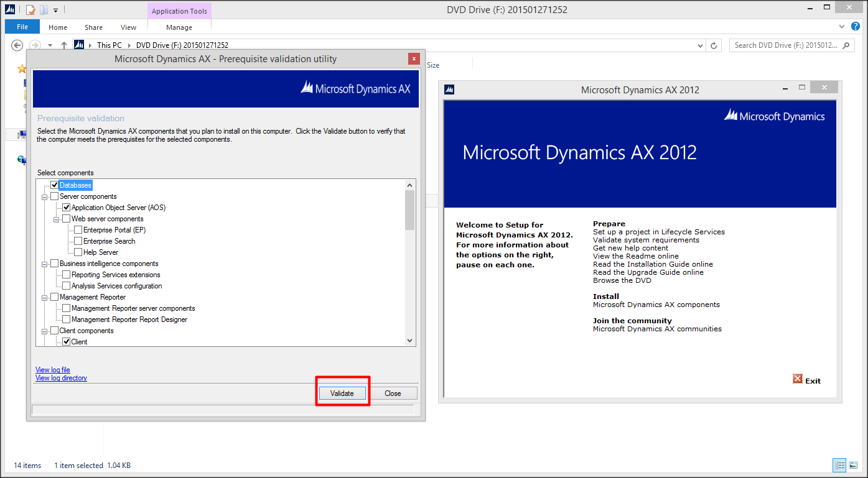Check Management Reporter server components checkbox

pyautogui.click(x=66, y=308)
